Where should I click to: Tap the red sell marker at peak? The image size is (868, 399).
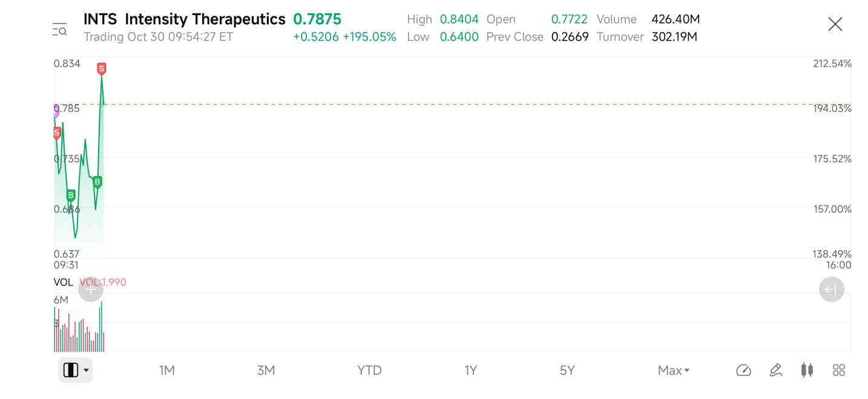(102, 69)
